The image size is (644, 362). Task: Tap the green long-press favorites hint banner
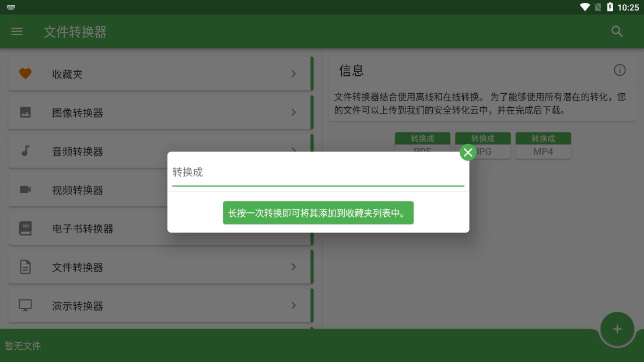pyautogui.click(x=318, y=213)
